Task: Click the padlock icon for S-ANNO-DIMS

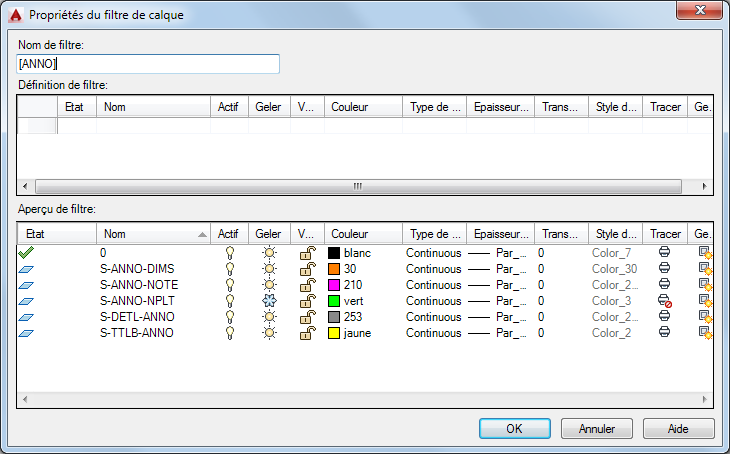Action: 308,269
